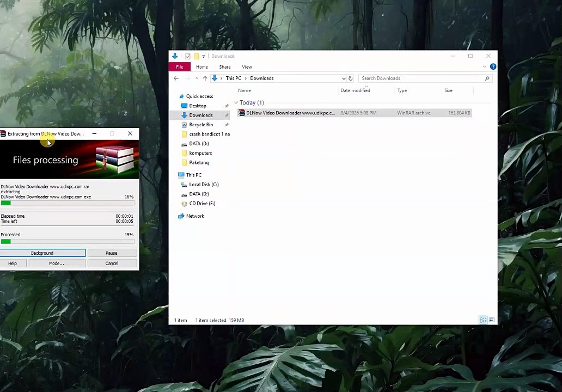
Task: Click the WinRAR icon in dialog title bar
Action: tap(3, 133)
